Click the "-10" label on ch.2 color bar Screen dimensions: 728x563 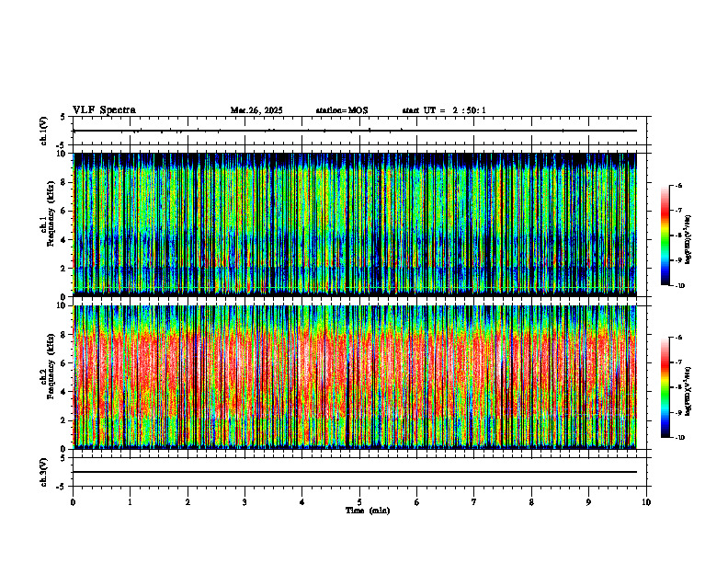coord(679,437)
